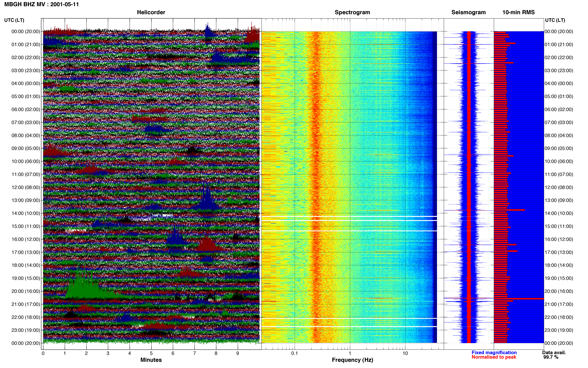Click the '0.1' frequency tick label

(295, 353)
